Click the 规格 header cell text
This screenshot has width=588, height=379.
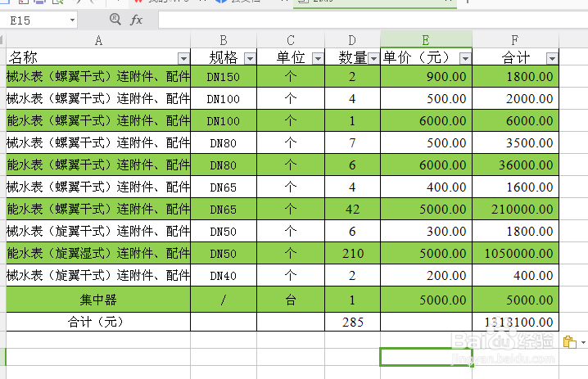click(224, 58)
